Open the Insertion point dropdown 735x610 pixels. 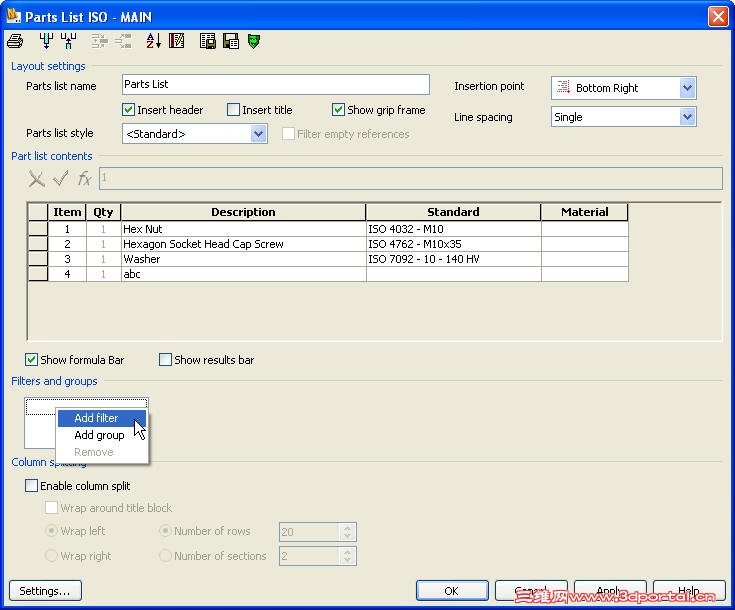(x=687, y=88)
